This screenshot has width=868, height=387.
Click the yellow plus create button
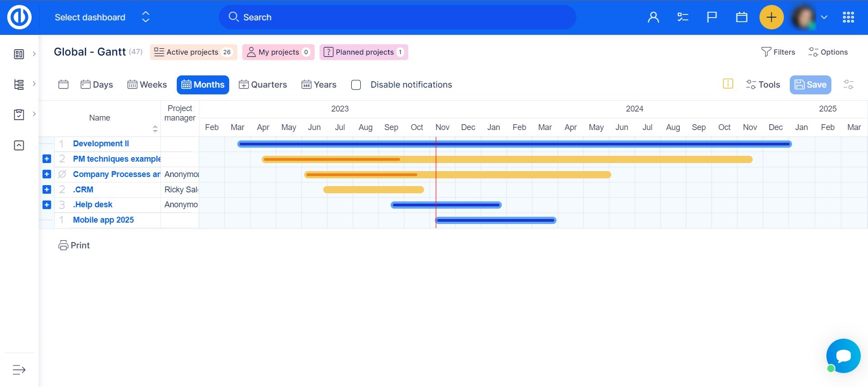[771, 17]
